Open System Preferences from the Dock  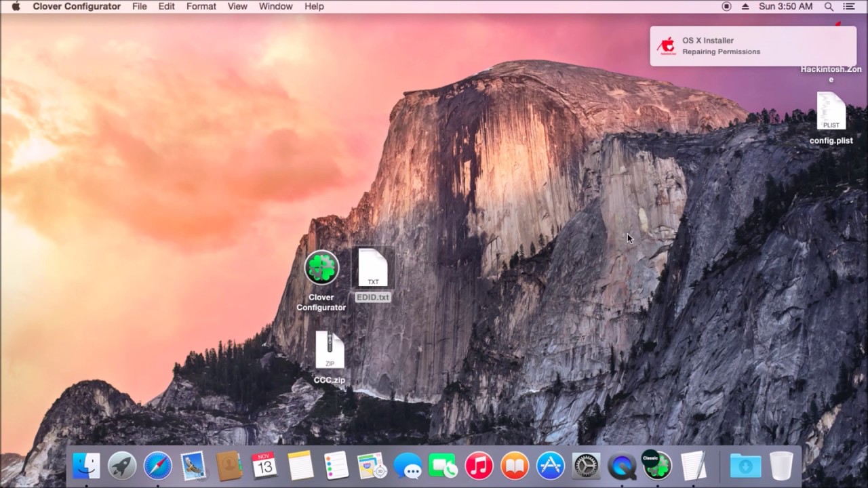tap(586, 466)
